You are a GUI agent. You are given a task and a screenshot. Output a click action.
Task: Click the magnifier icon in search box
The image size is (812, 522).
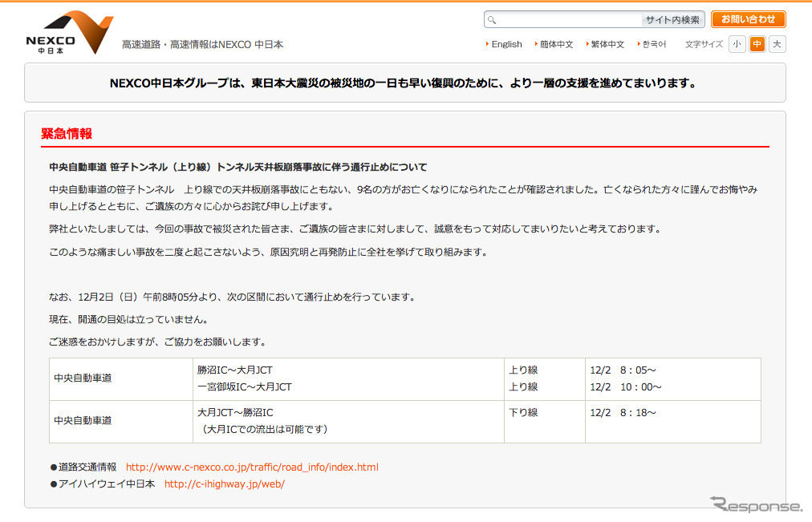tap(492, 20)
